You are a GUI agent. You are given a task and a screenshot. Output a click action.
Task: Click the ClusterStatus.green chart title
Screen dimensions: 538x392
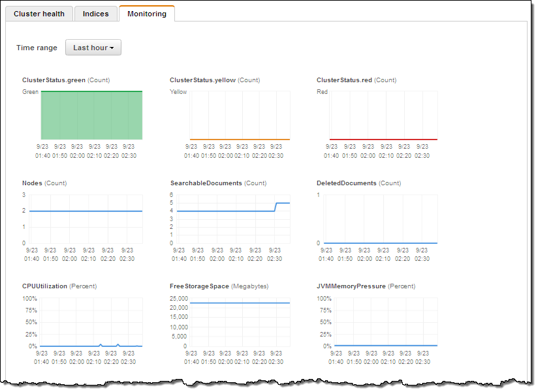(x=54, y=80)
